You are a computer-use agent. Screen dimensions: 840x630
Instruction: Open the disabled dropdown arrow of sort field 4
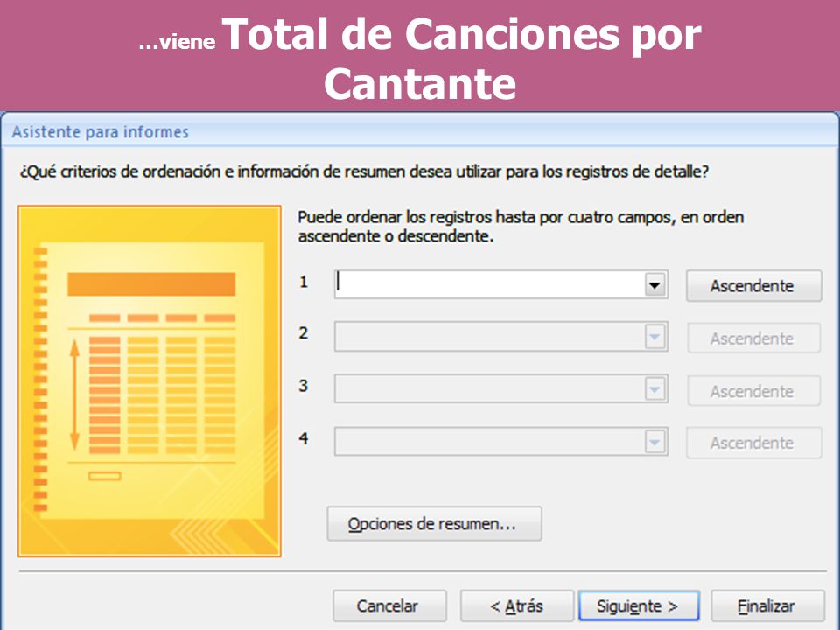[x=654, y=443]
